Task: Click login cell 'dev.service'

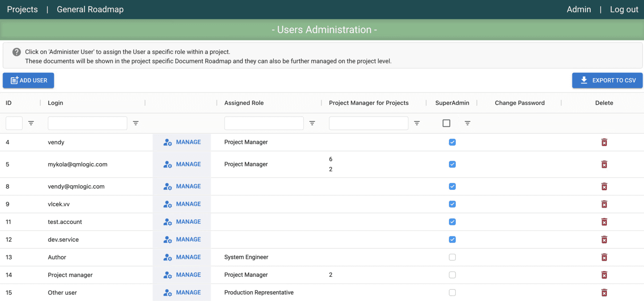Action: [x=63, y=239]
